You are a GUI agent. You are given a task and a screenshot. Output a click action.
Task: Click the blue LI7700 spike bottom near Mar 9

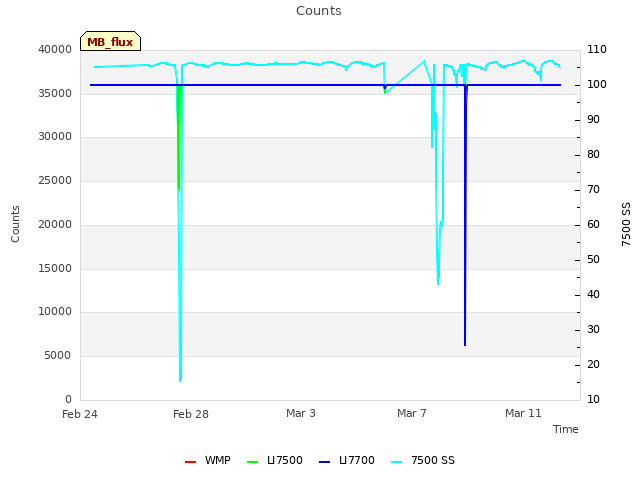pyautogui.click(x=465, y=344)
